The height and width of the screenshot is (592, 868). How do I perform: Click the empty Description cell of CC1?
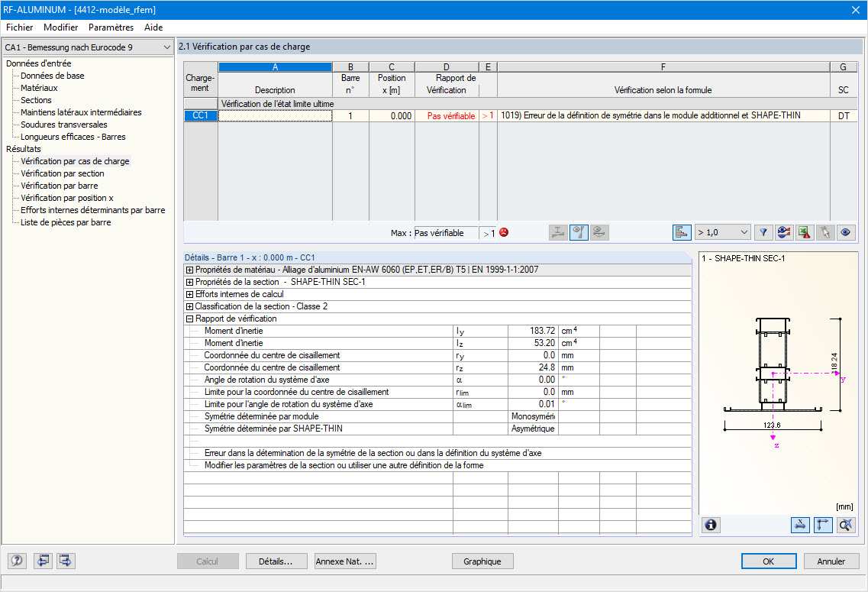(275, 116)
